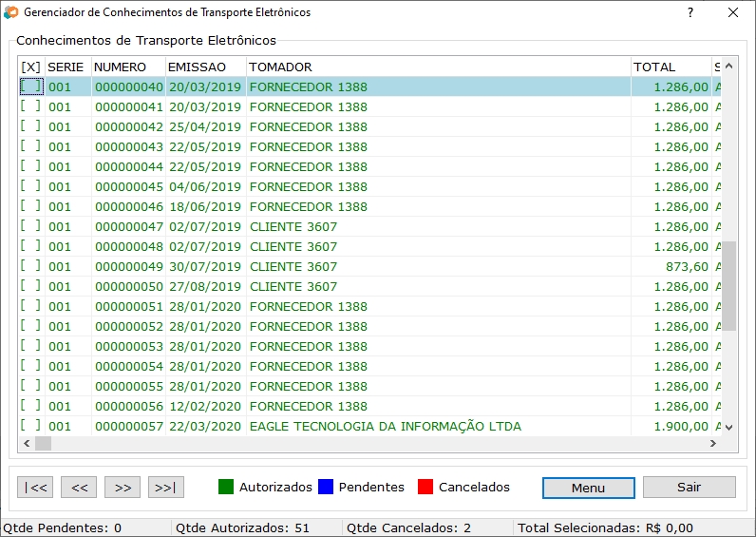
Task: Open the Menu button
Action: [588, 488]
